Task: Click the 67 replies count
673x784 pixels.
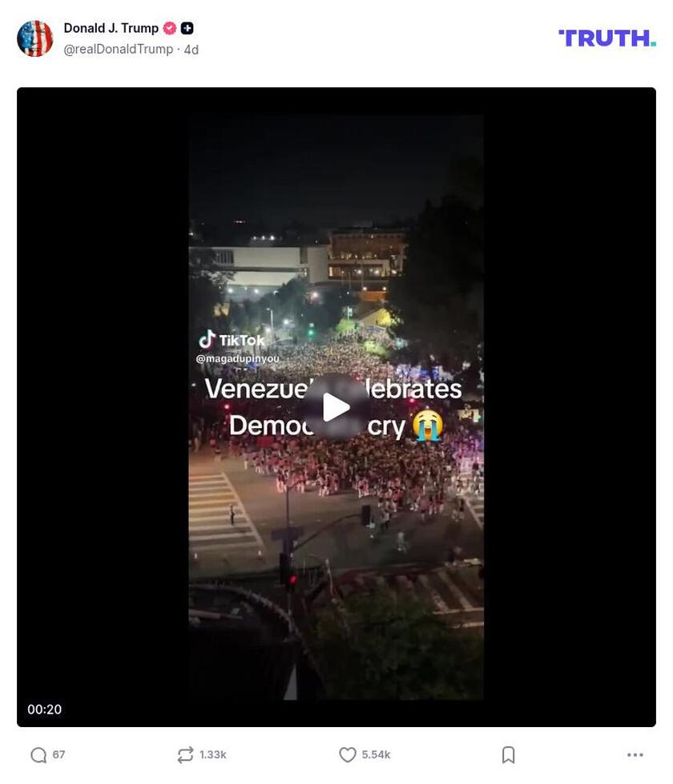Action: point(59,755)
